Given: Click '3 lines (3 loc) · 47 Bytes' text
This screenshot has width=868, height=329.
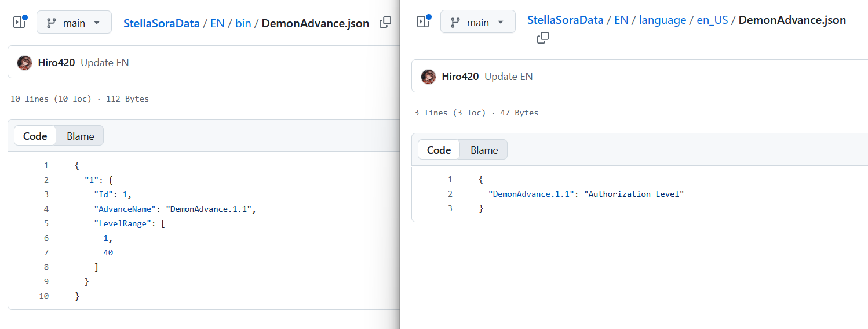Looking at the screenshot, I should click(x=476, y=113).
